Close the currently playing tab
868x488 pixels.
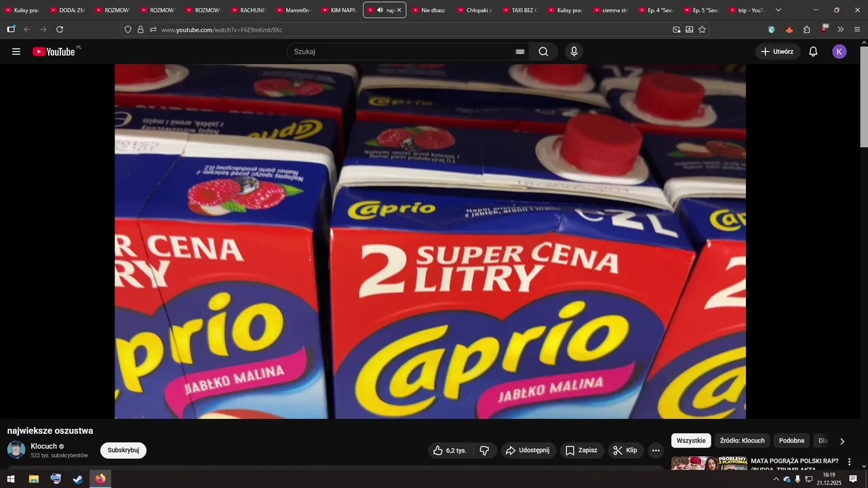399,10
